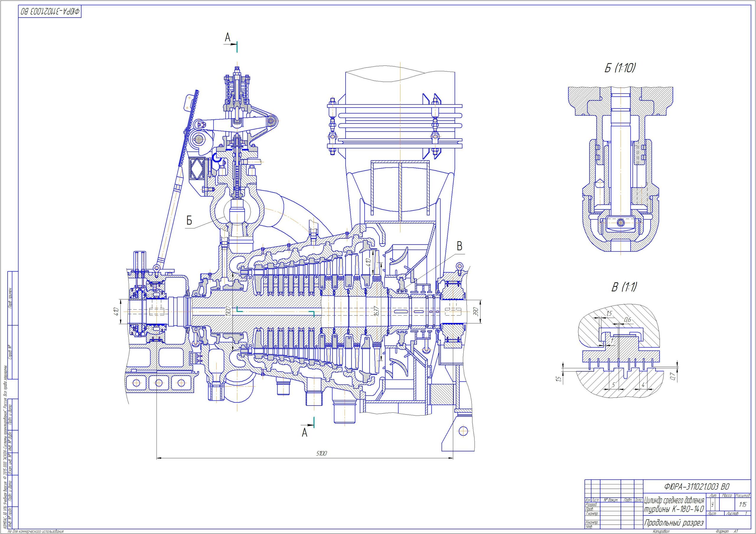Click the '№ докум.' column header
This screenshot has height=534, width=756.
click(x=611, y=500)
